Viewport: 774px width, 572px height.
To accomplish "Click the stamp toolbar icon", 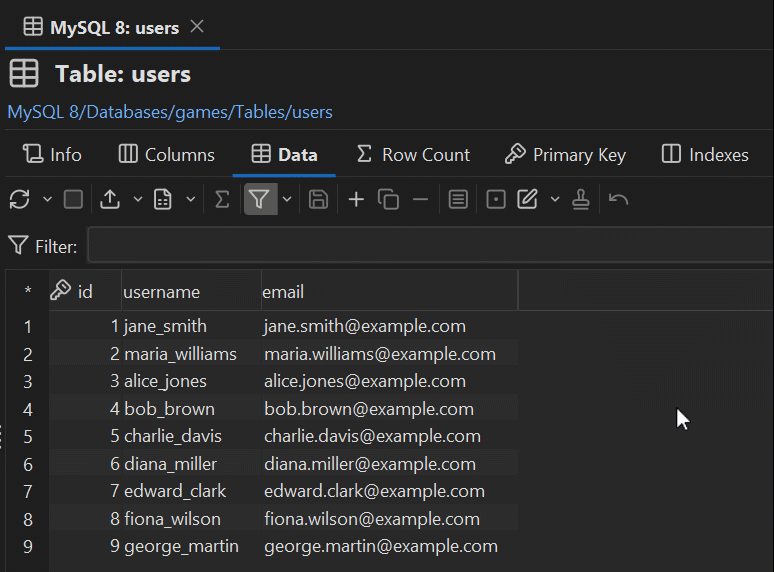I will (x=581, y=199).
